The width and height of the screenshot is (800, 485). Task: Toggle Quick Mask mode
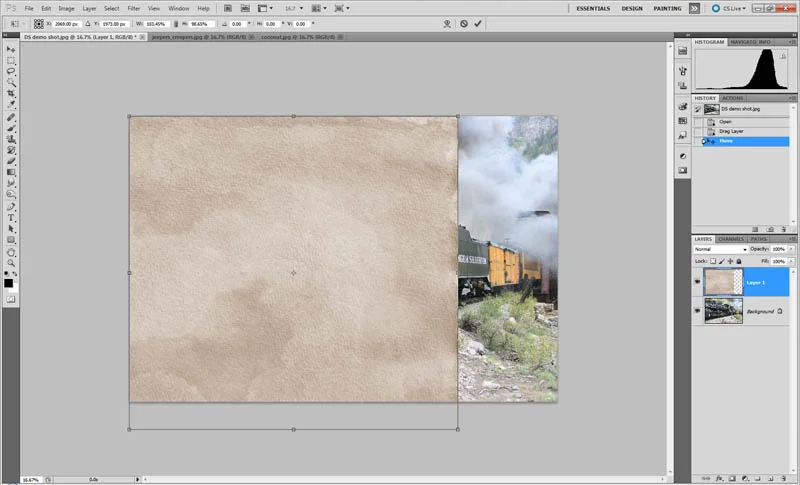pos(11,299)
